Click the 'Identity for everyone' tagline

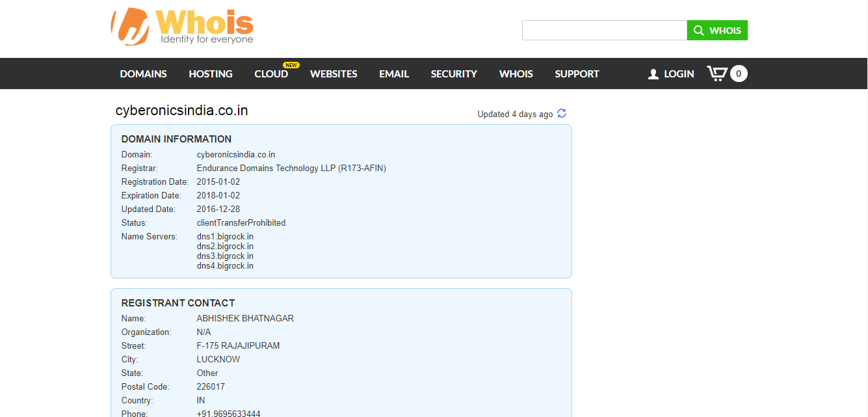207,40
